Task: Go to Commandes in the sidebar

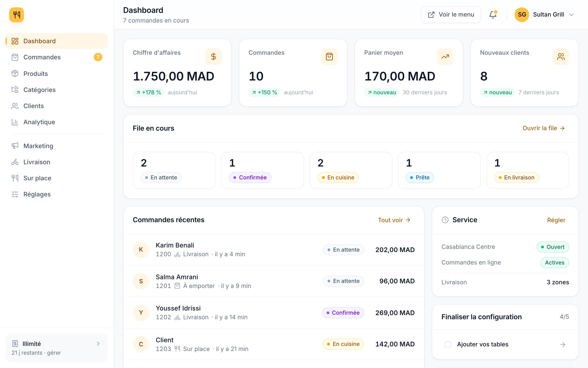Action: [x=57, y=57]
